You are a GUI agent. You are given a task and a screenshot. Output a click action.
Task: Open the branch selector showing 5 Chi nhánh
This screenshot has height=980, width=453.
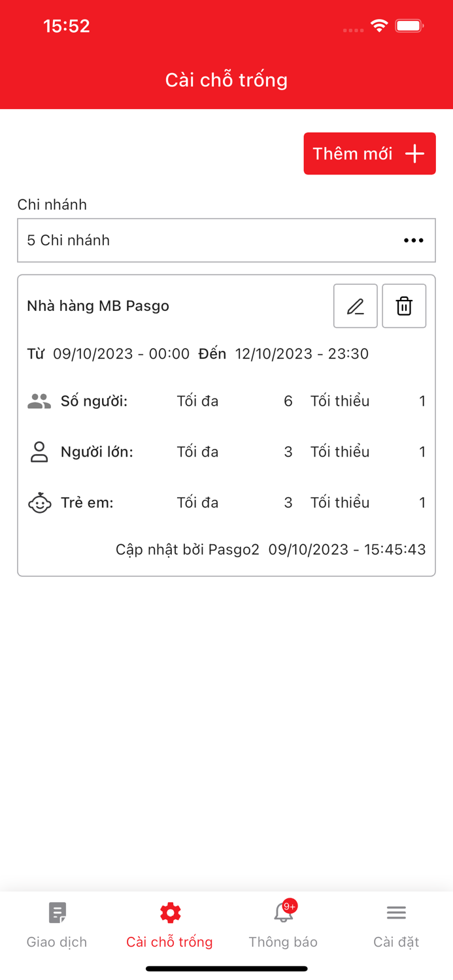226,240
